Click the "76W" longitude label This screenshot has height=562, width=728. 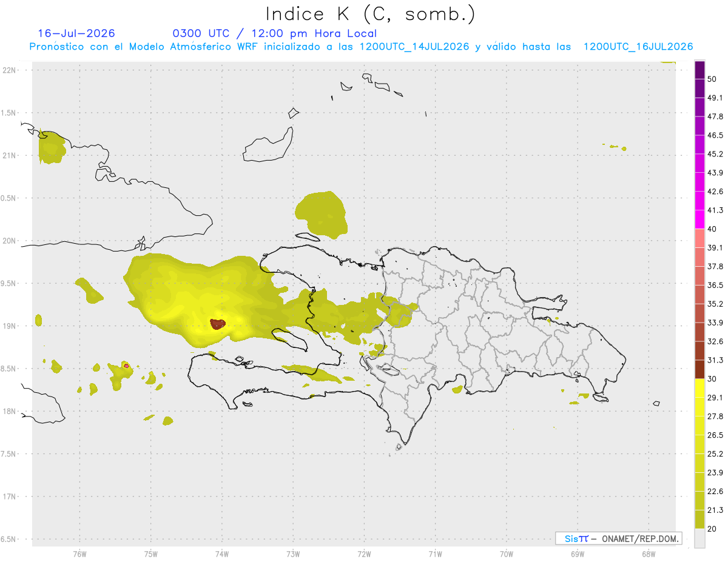click(79, 554)
